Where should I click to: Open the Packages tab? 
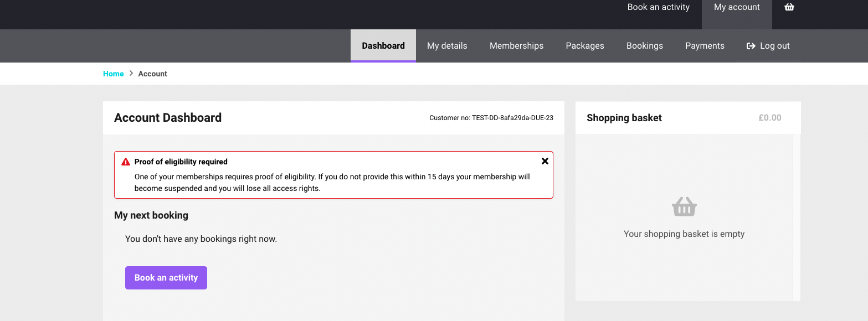pos(585,46)
